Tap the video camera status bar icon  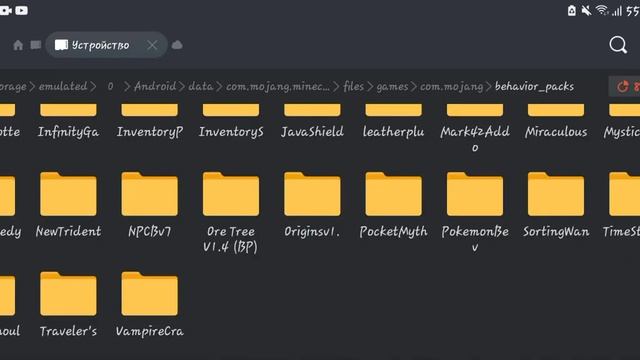[x=6, y=11]
